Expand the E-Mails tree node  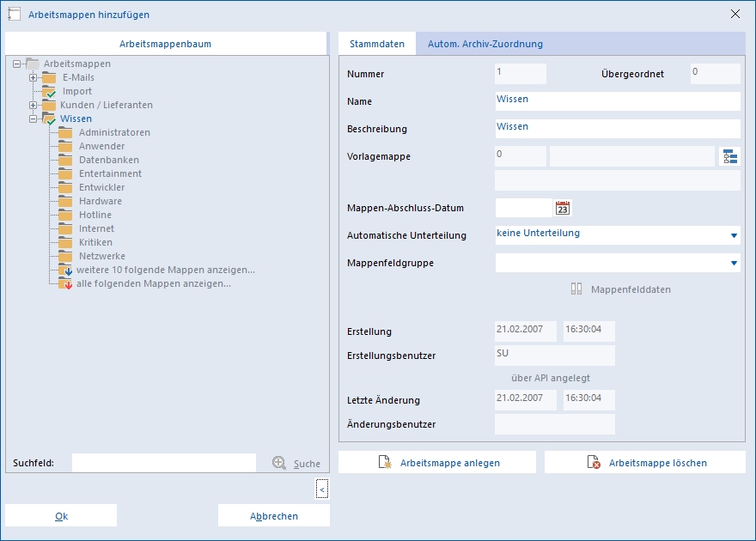coord(33,77)
